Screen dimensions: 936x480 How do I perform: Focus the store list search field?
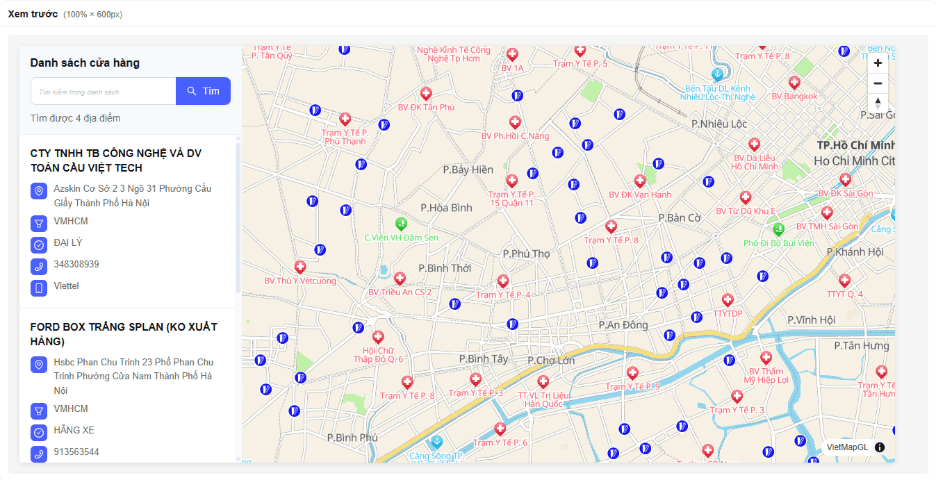click(x=103, y=91)
